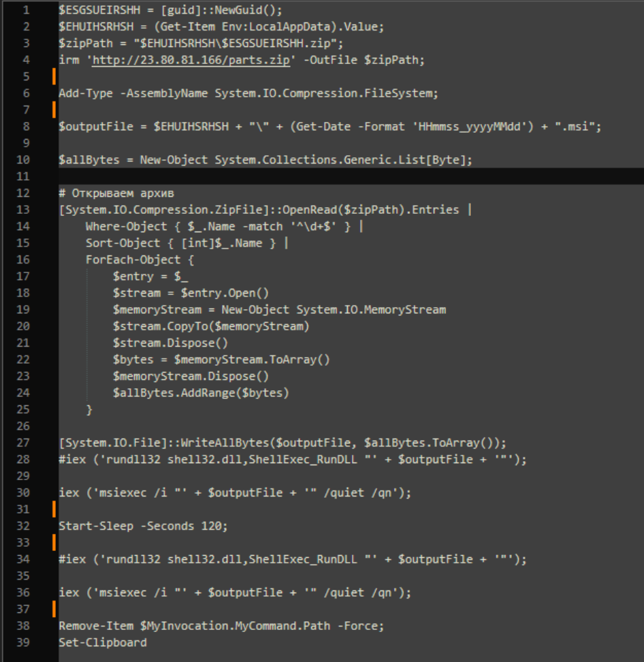Click the $memoryStream.Dispose() line

click(x=191, y=376)
